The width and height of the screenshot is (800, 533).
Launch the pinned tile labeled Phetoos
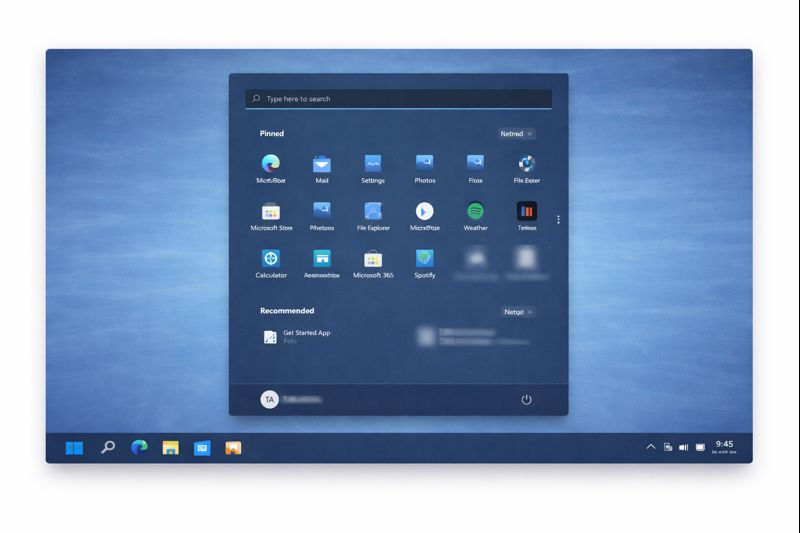click(x=321, y=216)
